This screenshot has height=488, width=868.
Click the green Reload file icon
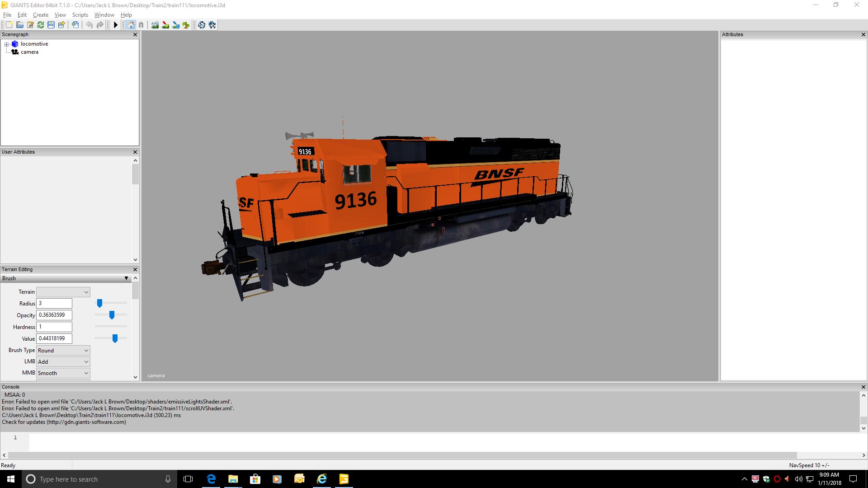(x=41, y=25)
